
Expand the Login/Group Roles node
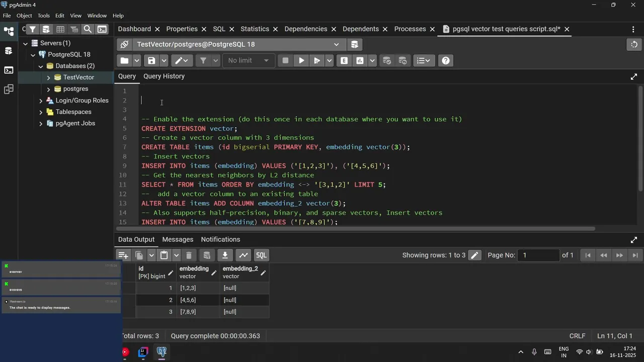point(41,101)
